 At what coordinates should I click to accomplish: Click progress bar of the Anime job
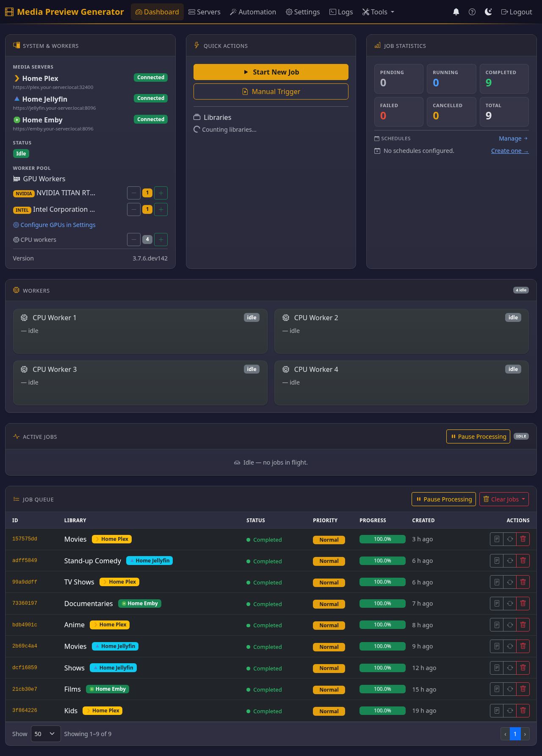[x=382, y=625]
